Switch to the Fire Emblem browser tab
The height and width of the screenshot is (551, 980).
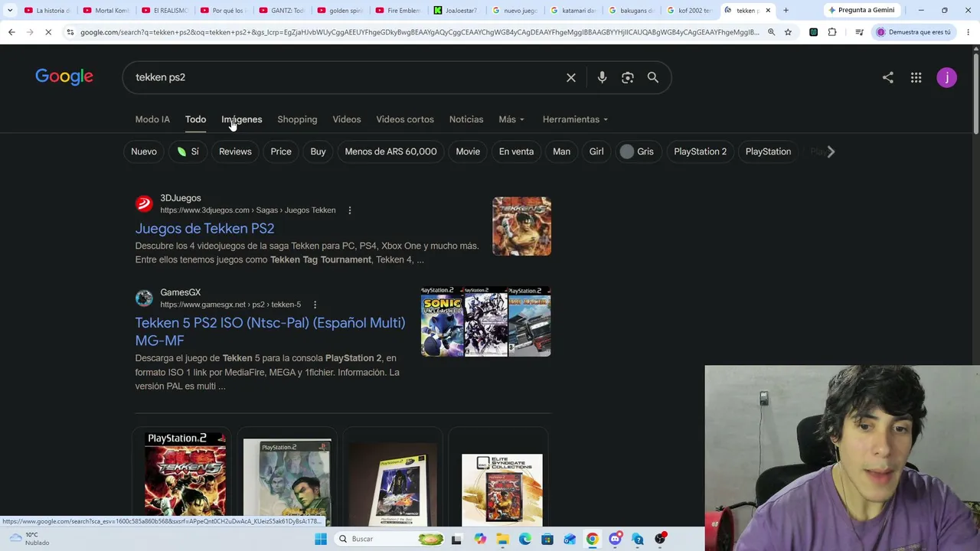[x=397, y=10]
